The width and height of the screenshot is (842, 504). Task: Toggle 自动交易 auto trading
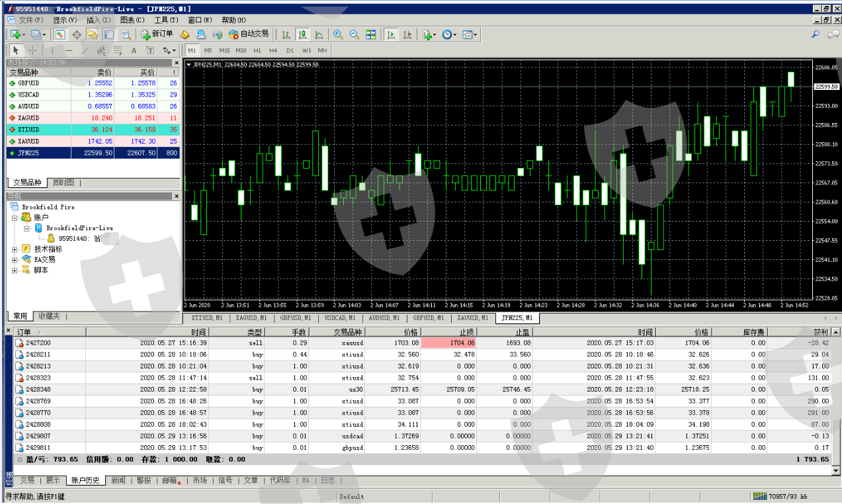pyautogui.click(x=249, y=34)
